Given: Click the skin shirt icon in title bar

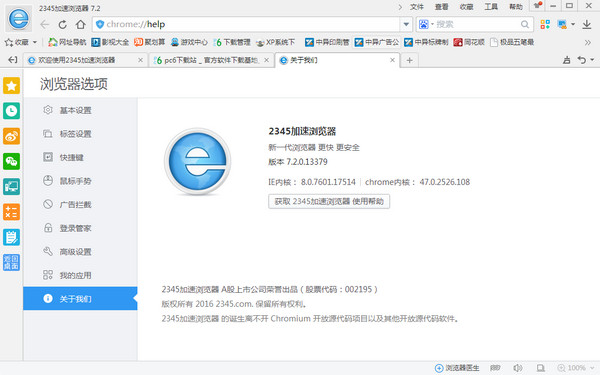Looking at the screenshot, I should point(537,5).
